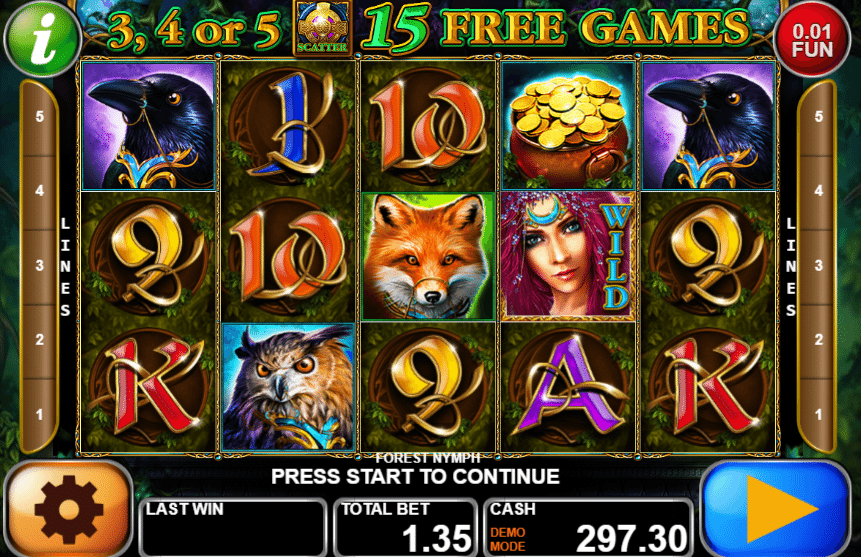Click the pot of gold symbol
Screen dimensions: 861x557
pyautogui.click(x=568, y=126)
